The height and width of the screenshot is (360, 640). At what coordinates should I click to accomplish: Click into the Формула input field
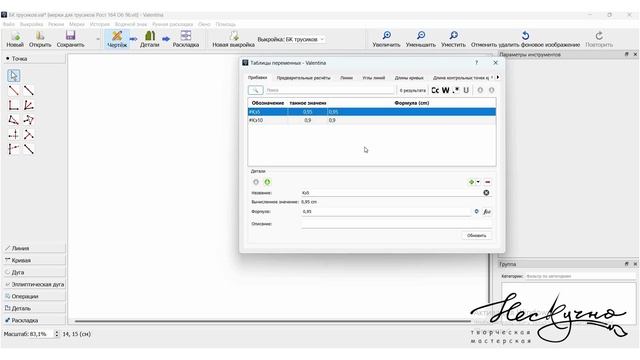pyautogui.click(x=386, y=211)
